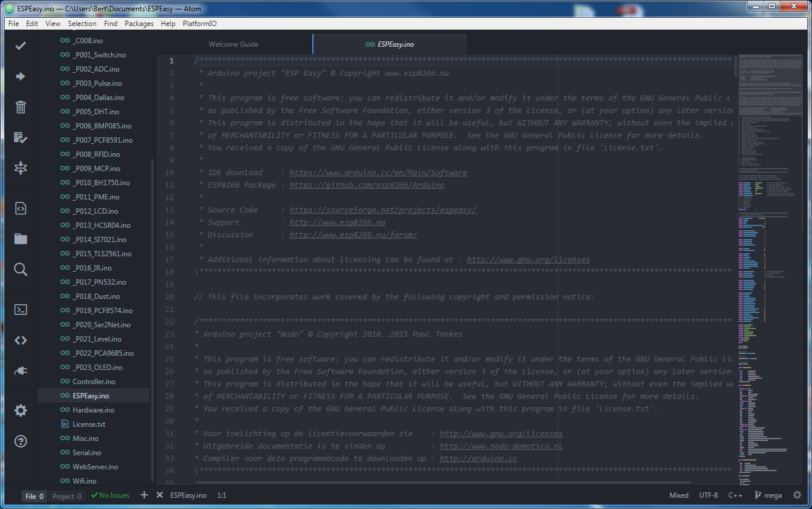Follow the http://arduino.cc link on line 33
Image resolution: width=812 pixels, height=509 pixels.
click(x=478, y=458)
